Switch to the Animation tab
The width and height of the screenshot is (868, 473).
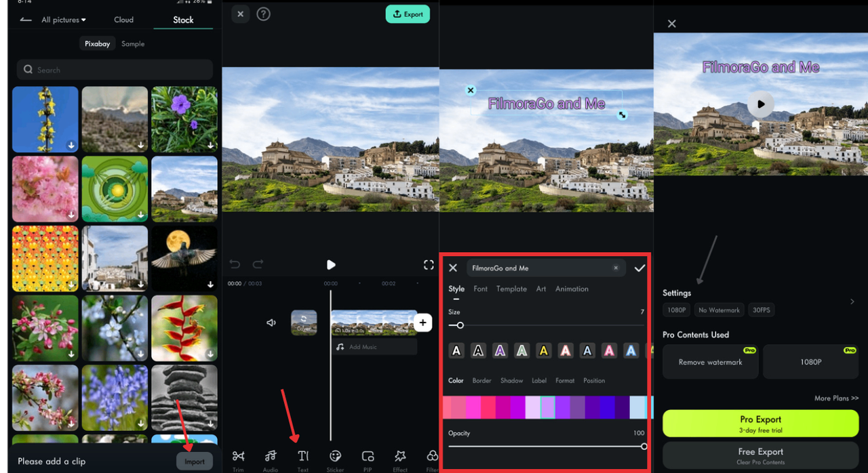[572, 289]
